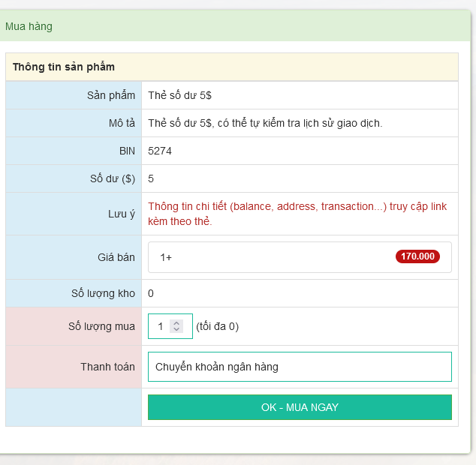Screen dimensions: 476x465
Task: Click the Số lượng mua label
Action: pos(101,326)
